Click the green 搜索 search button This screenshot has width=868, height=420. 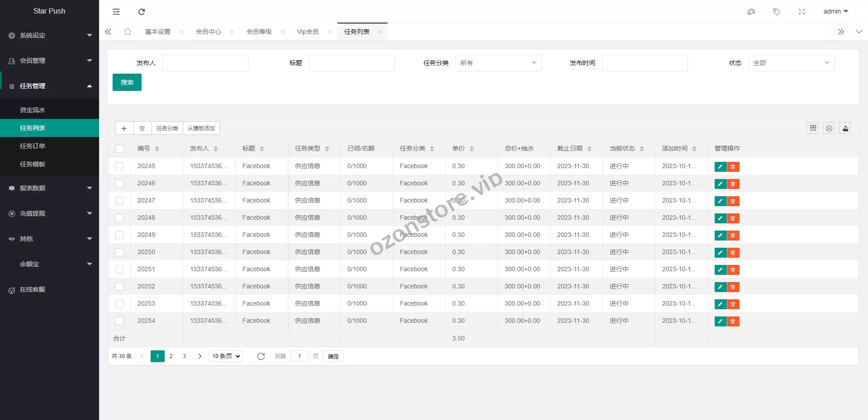pos(127,82)
